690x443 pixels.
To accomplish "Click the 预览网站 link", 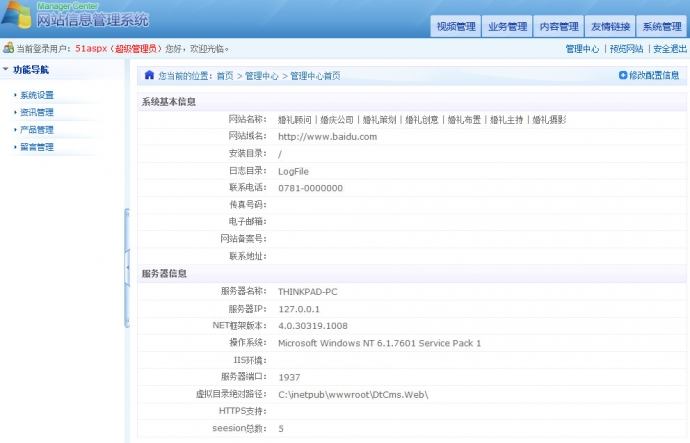I will [x=626, y=49].
